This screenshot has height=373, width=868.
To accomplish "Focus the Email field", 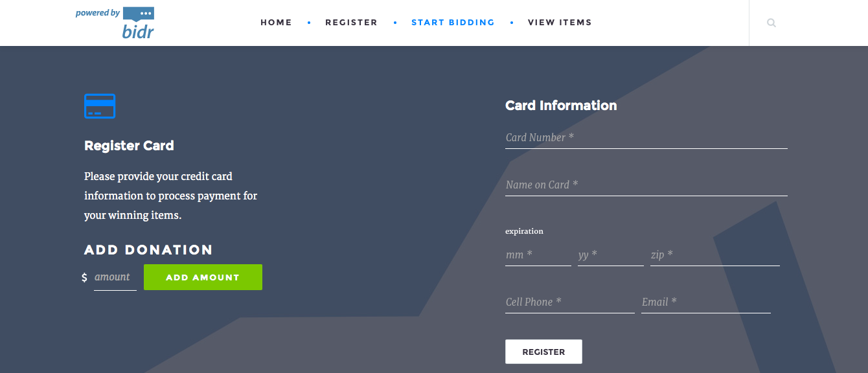I will pos(706,302).
